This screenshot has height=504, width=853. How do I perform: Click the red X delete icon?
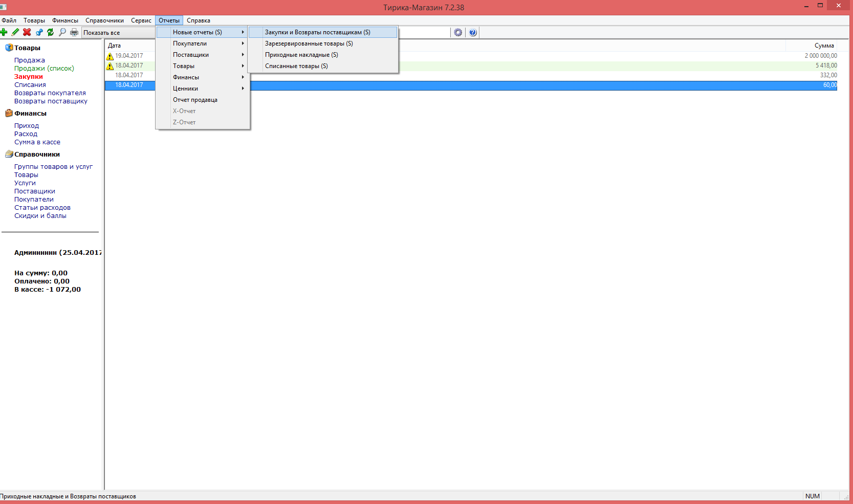tap(27, 32)
